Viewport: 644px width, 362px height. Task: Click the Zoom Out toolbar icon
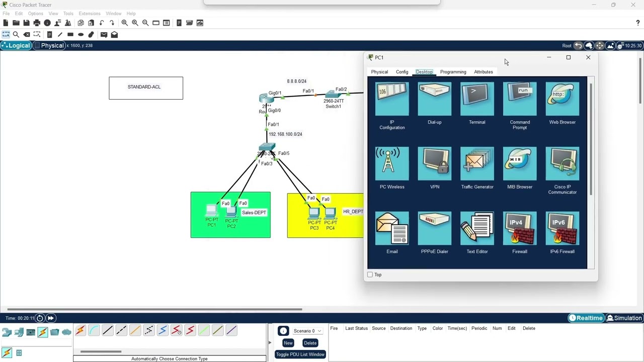[145, 23]
